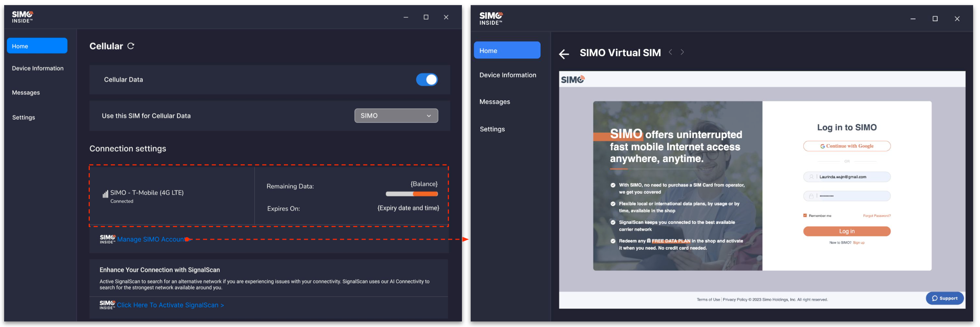Click Continue with Google button
Viewport: 980px width, 327px height.
[847, 146]
